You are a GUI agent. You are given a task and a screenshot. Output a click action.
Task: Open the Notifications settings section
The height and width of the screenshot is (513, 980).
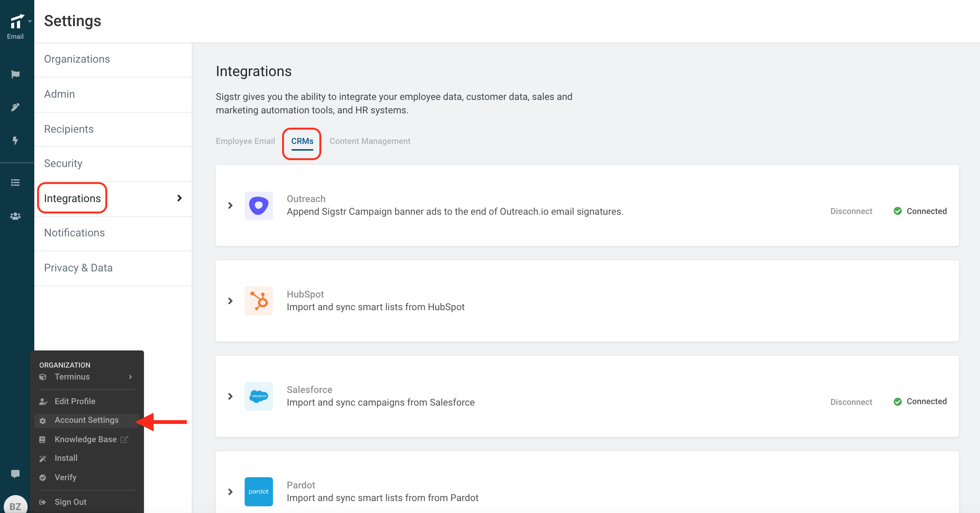pos(113,233)
